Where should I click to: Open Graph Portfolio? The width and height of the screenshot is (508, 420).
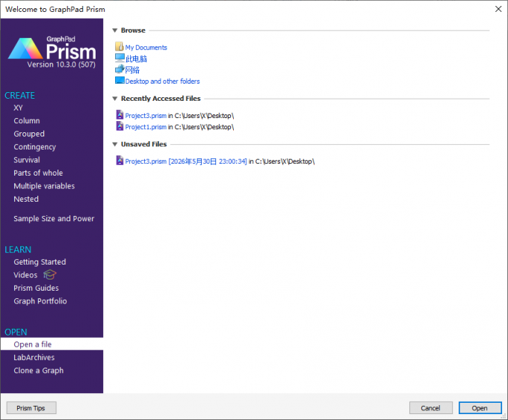tap(40, 301)
